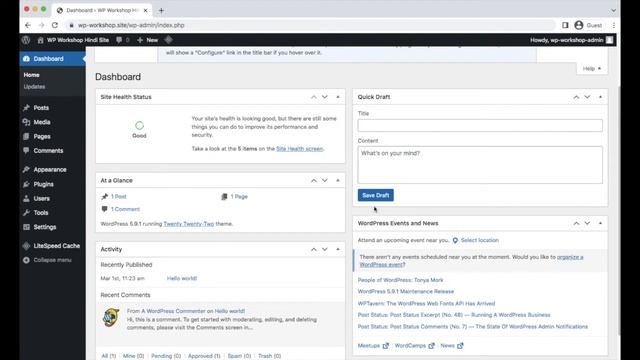Open the 1 Post link

(118, 197)
